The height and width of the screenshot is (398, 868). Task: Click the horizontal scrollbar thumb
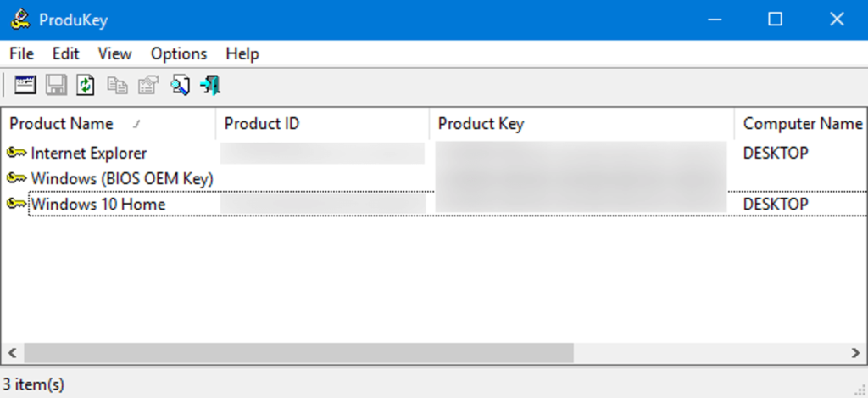(298, 352)
